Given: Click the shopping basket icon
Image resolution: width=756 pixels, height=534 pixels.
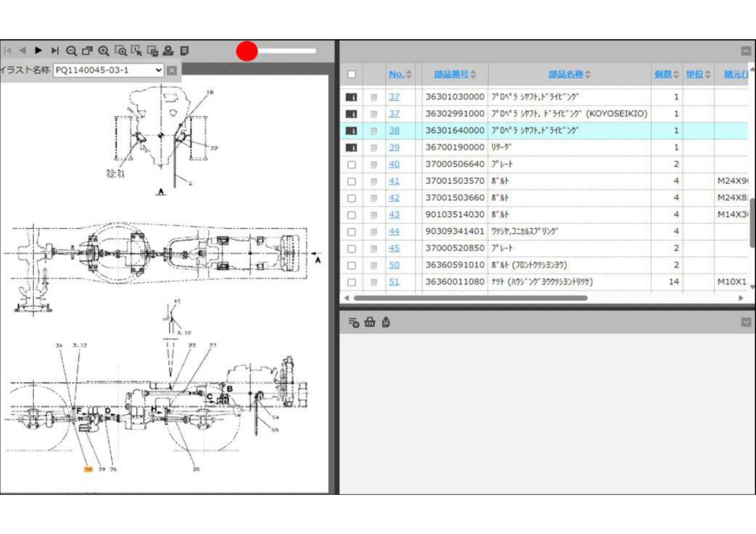Looking at the screenshot, I should 370,322.
